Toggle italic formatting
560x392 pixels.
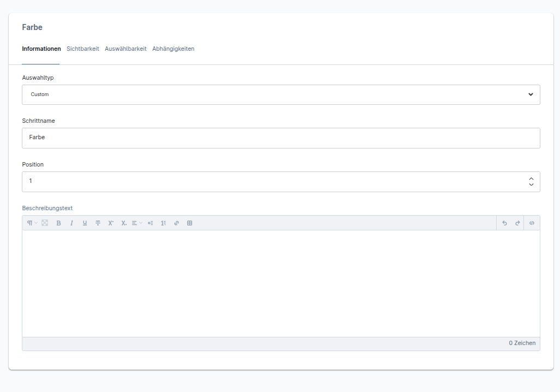[72, 223]
